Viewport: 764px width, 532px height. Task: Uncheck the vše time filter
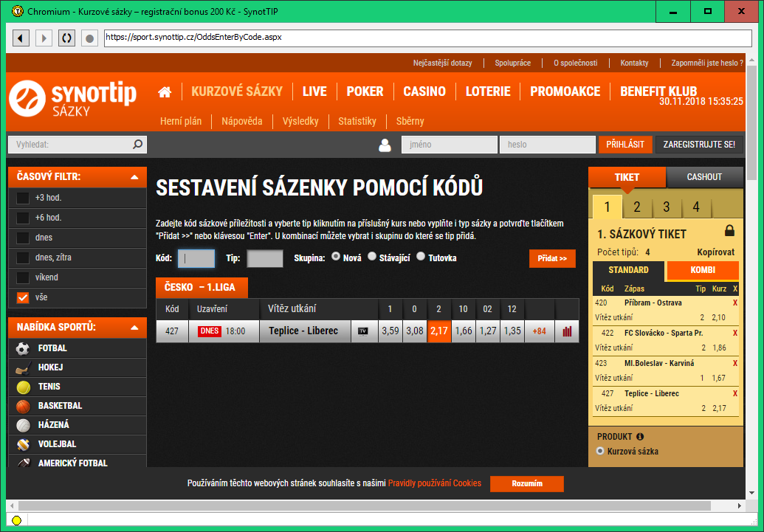point(23,297)
